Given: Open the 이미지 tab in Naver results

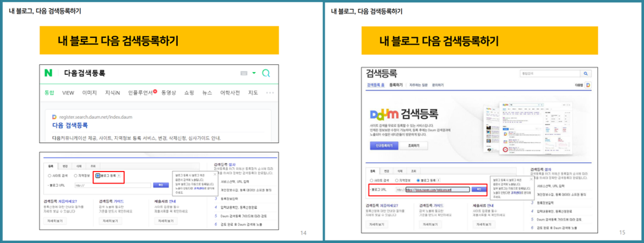Looking at the screenshot, I should click(90, 93).
